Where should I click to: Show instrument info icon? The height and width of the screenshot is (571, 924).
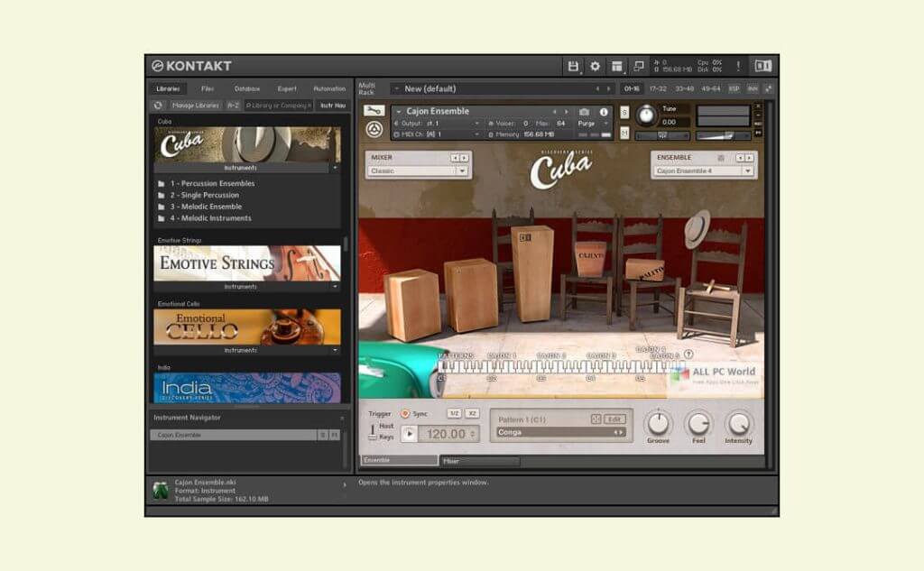coord(604,111)
